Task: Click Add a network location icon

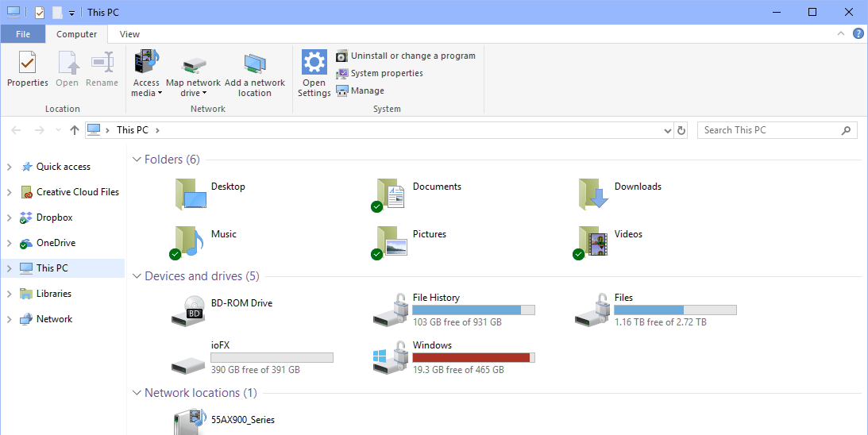Action: (255, 64)
